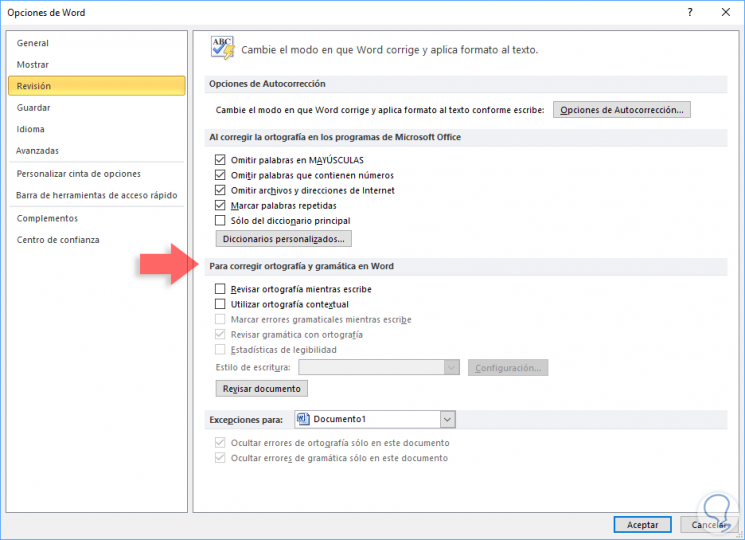Click the Cancelar button
This screenshot has width=745, height=540.
coord(709,525)
